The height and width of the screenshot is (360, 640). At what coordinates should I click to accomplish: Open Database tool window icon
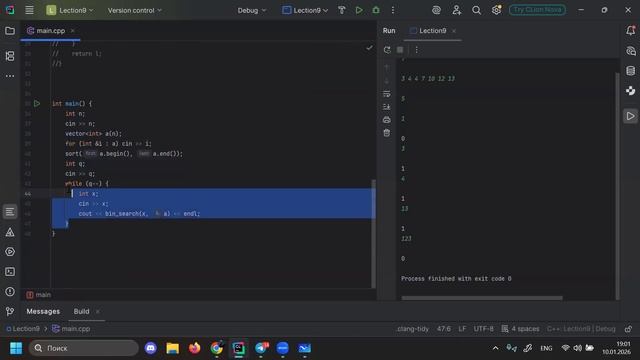pos(630,71)
